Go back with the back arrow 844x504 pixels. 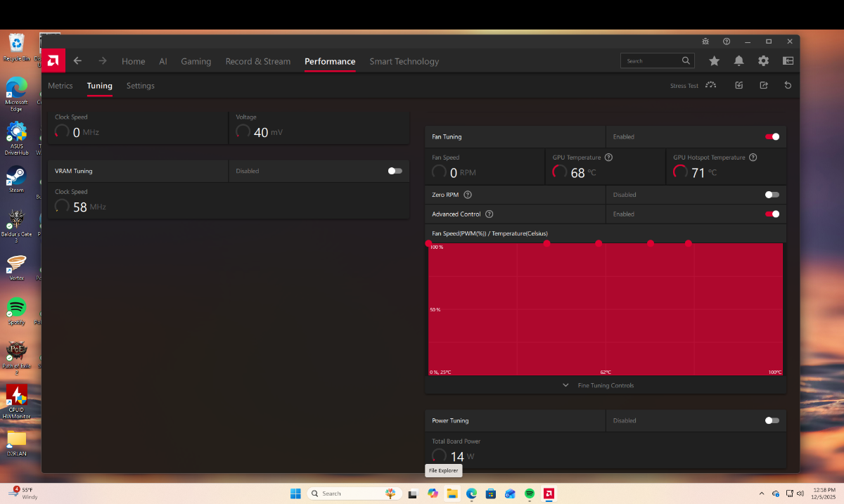coord(78,61)
